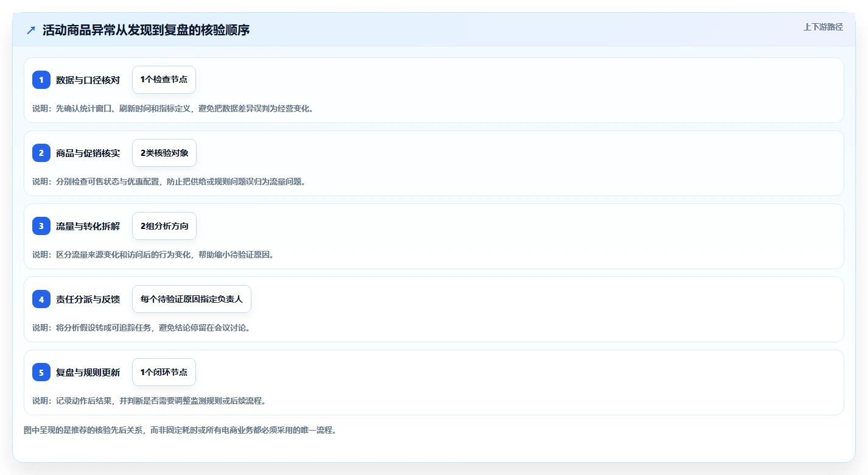Click the step 1 number badge

click(x=41, y=80)
